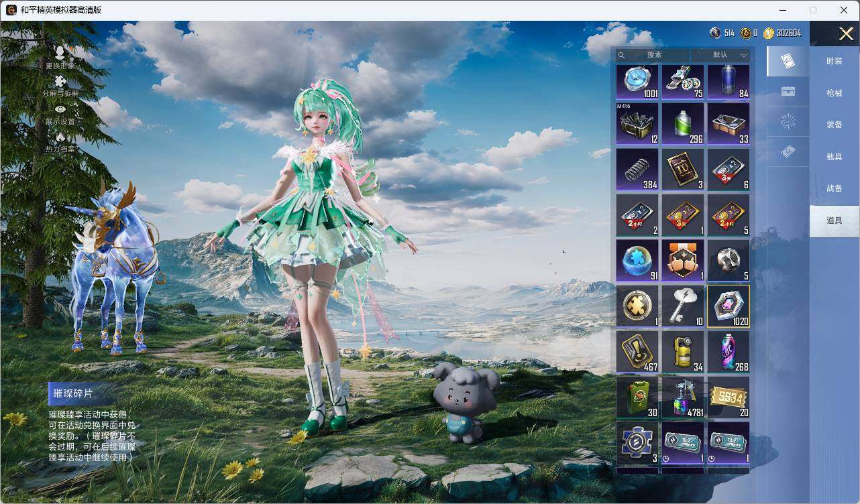Expand the 默认 sort dropdown
The width and height of the screenshot is (860, 504).
pos(720,55)
